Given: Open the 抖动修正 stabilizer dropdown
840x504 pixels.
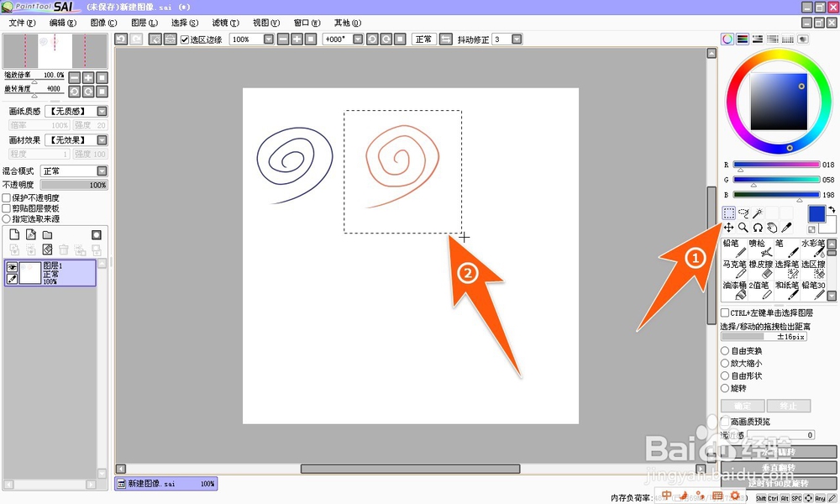Looking at the screenshot, I should point(517,39).
